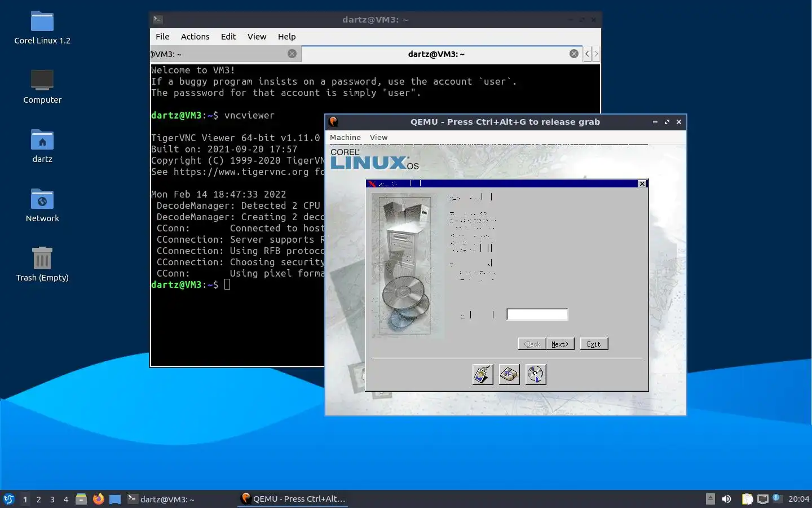
Task: Activate dartz@VM3 terminal taskbar entry
Action: click(x=180, y=499)
